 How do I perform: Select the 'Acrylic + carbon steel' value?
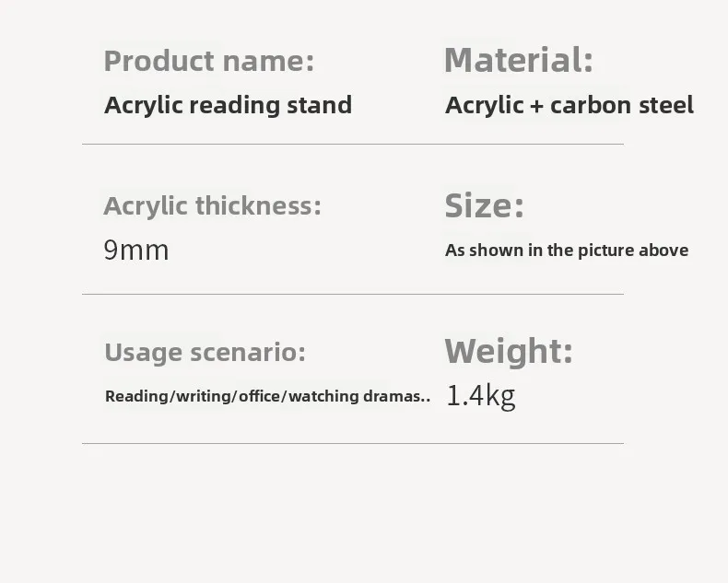tap(569, 105)
